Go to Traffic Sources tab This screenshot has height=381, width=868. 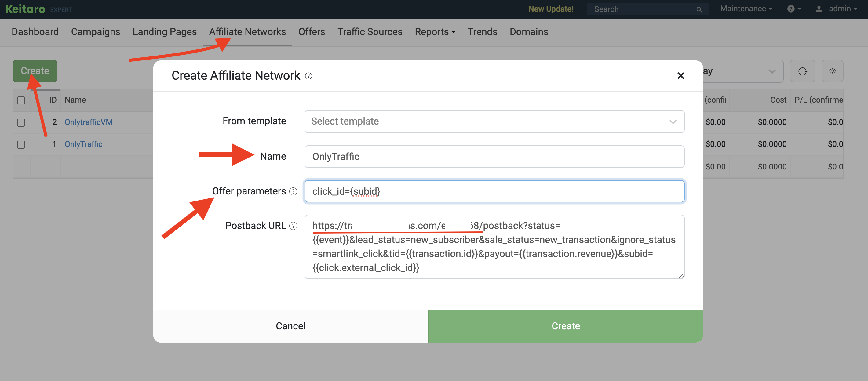click(x=370, y=32)
